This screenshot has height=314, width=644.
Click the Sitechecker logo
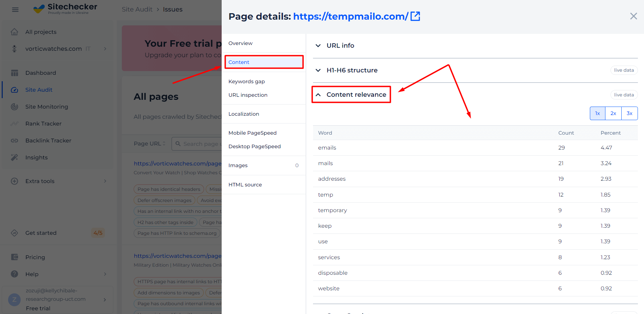tap(65, 8)
